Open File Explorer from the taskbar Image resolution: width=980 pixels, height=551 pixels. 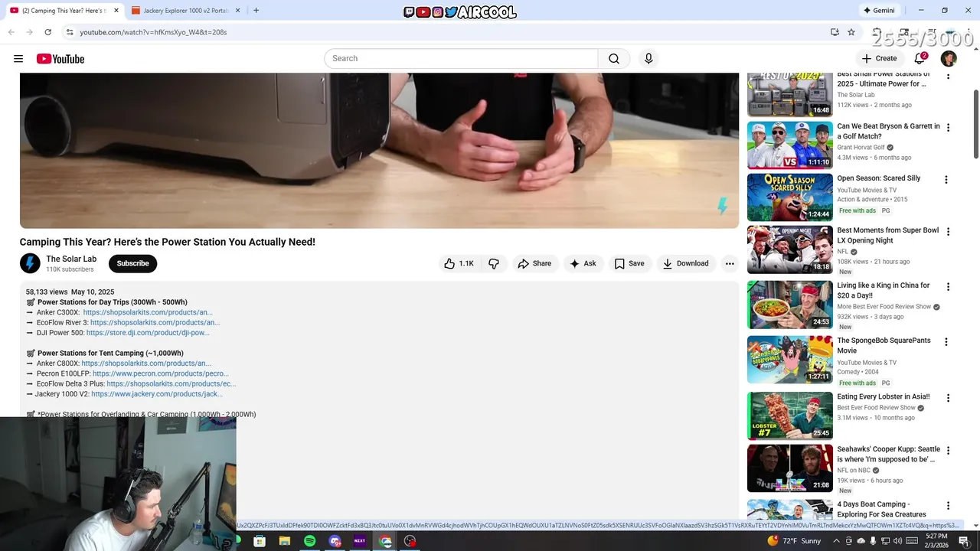[284, 541]
